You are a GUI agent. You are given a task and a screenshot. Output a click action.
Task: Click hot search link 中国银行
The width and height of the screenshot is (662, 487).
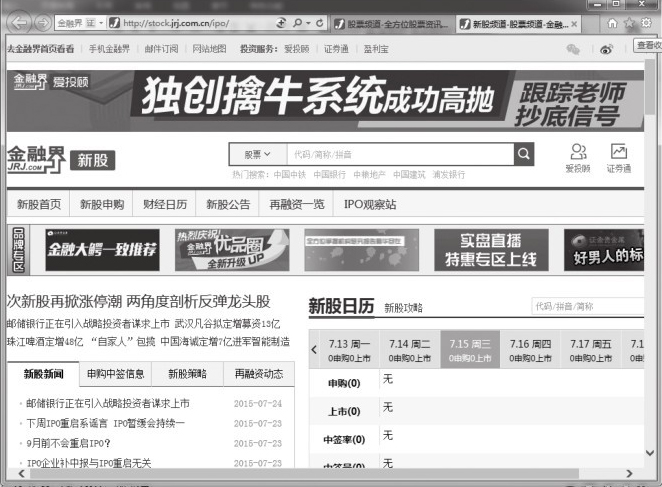point(329,174)
